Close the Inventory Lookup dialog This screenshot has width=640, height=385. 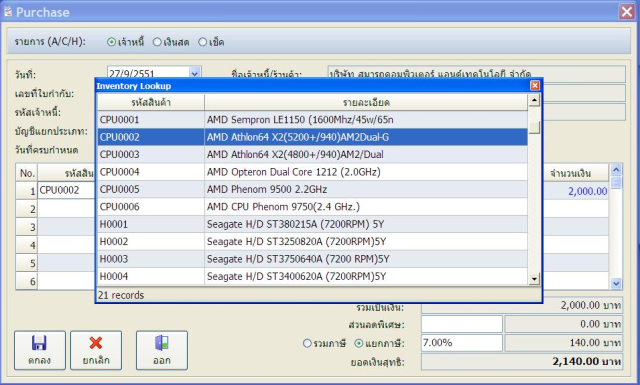point(535,85)
